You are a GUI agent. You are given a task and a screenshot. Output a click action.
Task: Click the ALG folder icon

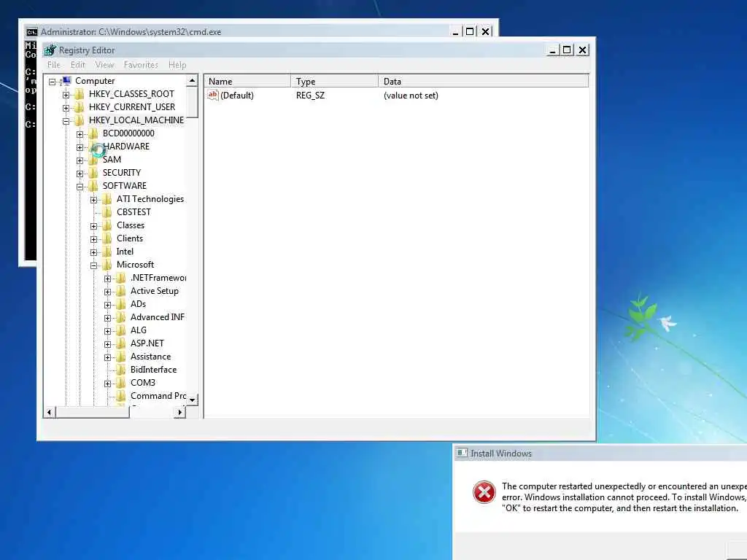[x=121, y=330]
